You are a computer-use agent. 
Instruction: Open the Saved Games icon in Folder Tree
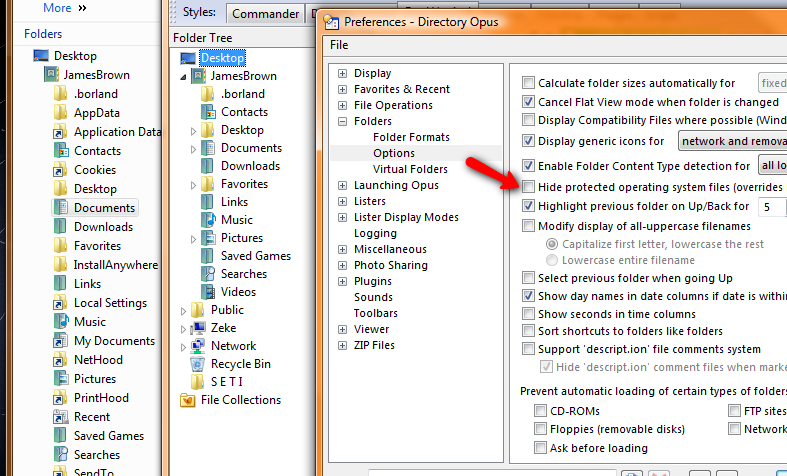207,256
